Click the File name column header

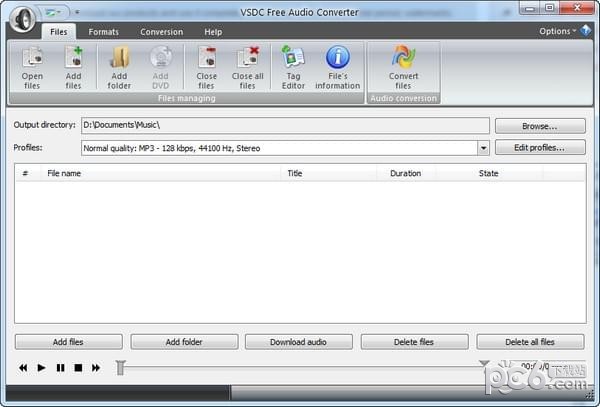(160, 173)
